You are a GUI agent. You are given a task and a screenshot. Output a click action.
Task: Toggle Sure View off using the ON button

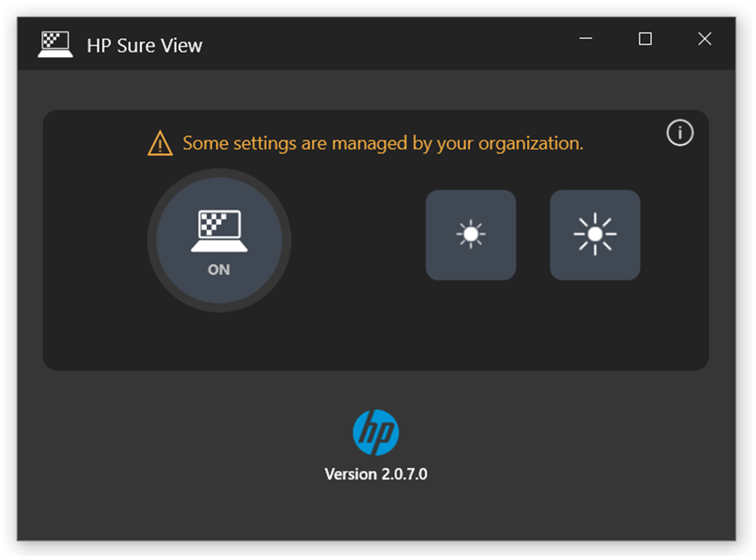219,241
